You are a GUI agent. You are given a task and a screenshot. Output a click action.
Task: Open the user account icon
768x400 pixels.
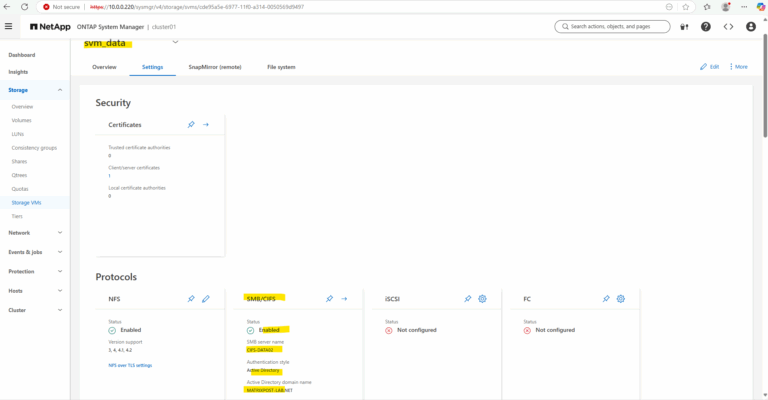tap(751, 26)
